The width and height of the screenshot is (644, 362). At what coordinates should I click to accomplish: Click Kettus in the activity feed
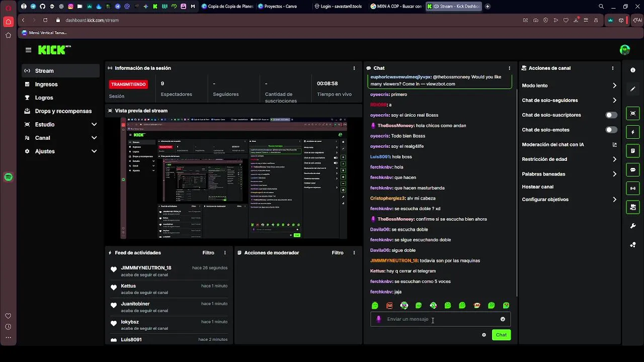coord(128,286)
